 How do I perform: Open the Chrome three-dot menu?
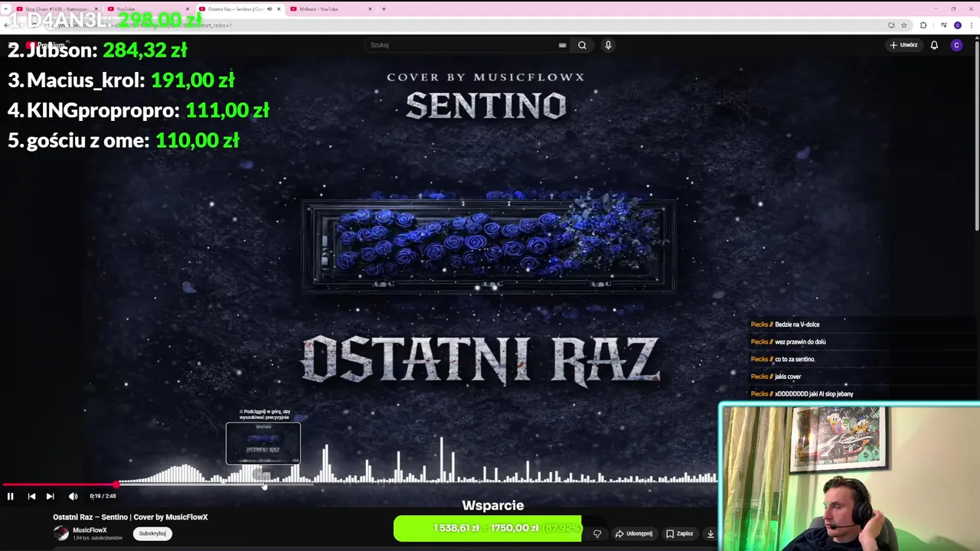coord(972,25)
